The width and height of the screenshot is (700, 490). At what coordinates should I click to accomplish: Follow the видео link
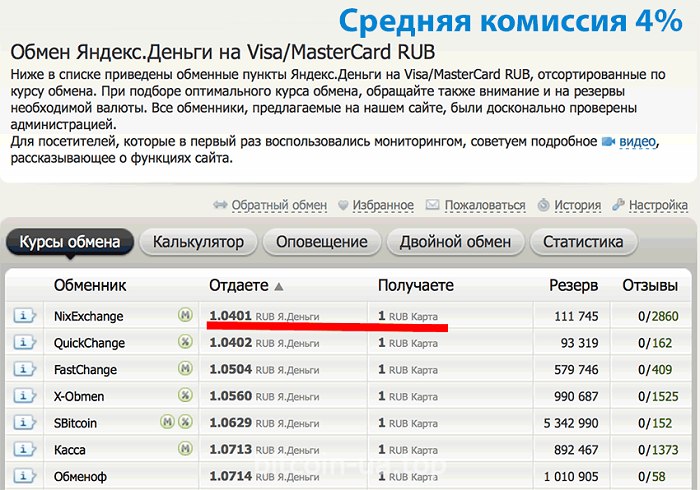(x=638, y=141)
